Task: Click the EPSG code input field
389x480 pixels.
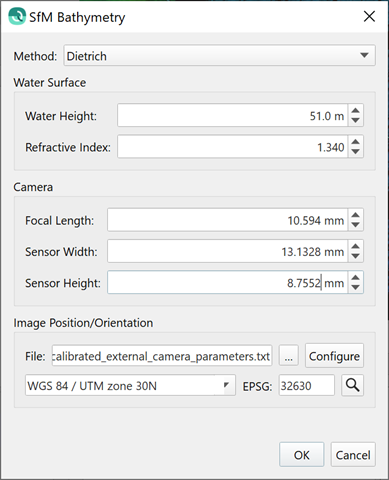Action: 307,385
